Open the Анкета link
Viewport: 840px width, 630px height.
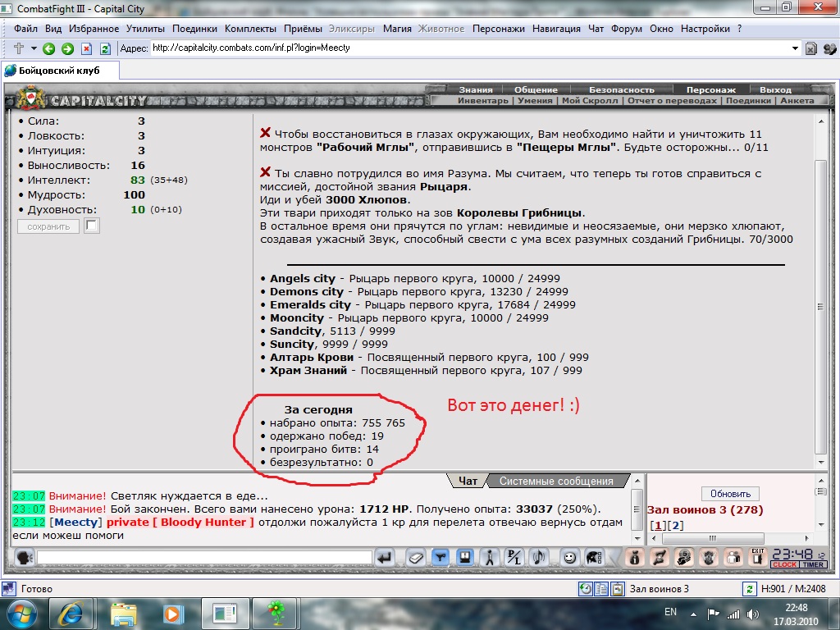point(797,100)
